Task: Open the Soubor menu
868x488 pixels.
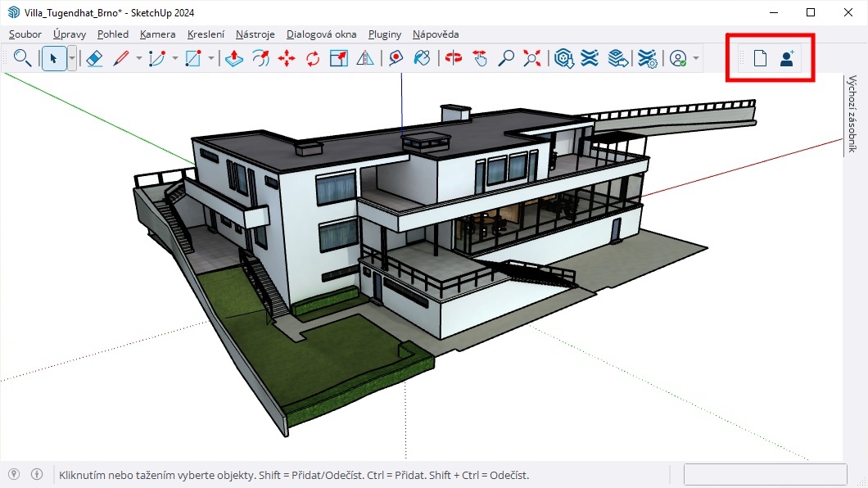Action: pos(25,34)
